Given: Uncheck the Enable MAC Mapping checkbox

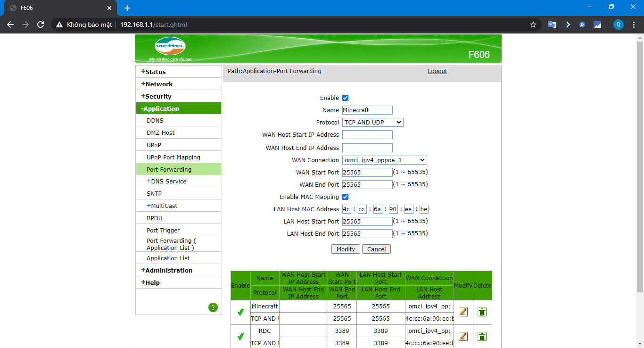Looking at the screenshot, I should 345,197.
